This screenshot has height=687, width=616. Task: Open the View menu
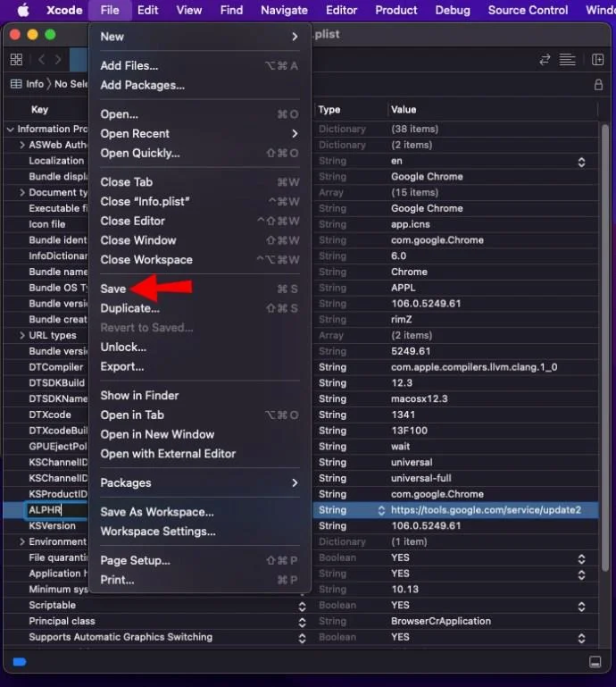(x=189, y=10)
